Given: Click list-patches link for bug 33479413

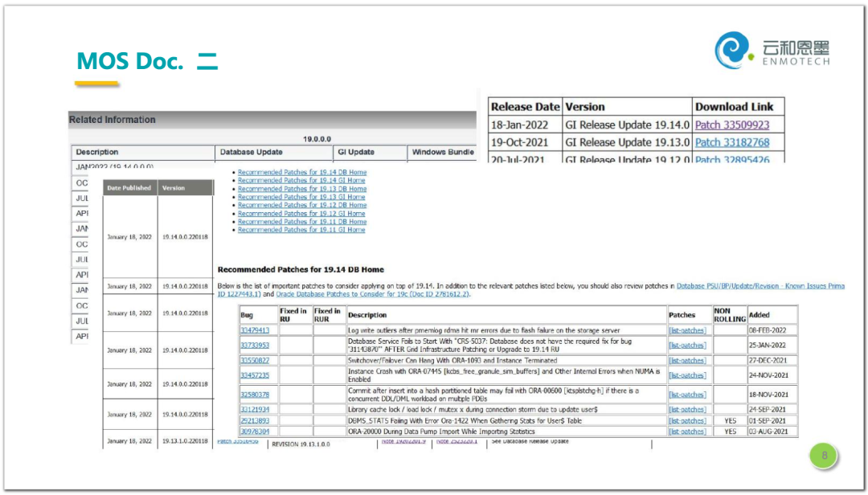Looking at the screenshot, I should 687,330.
